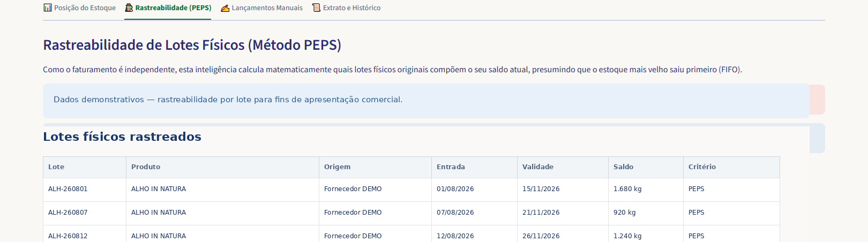Click the detective icon beside Rastreabilidade (PEPS)
The width and height of the screenshot is (868, 242).
coord(129,7)
